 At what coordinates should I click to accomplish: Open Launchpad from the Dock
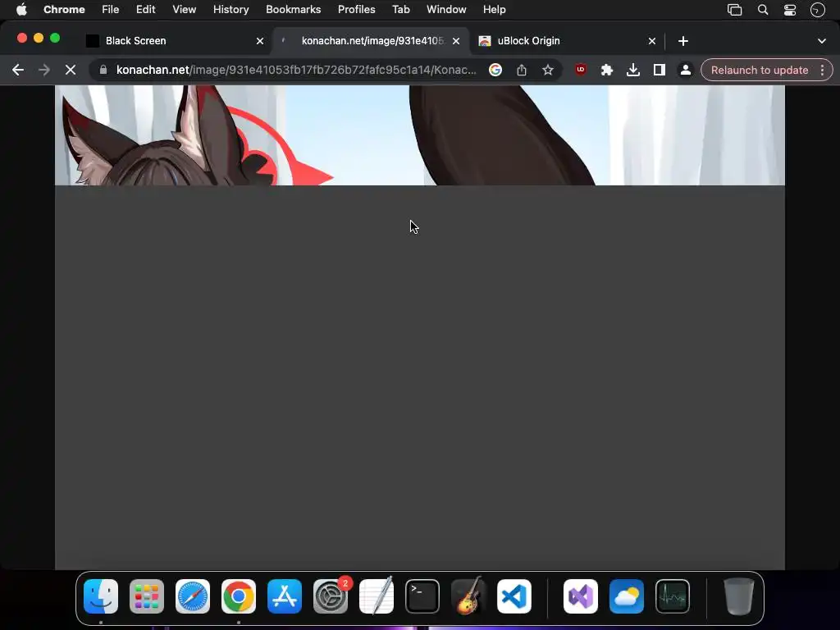coord(147,596)
